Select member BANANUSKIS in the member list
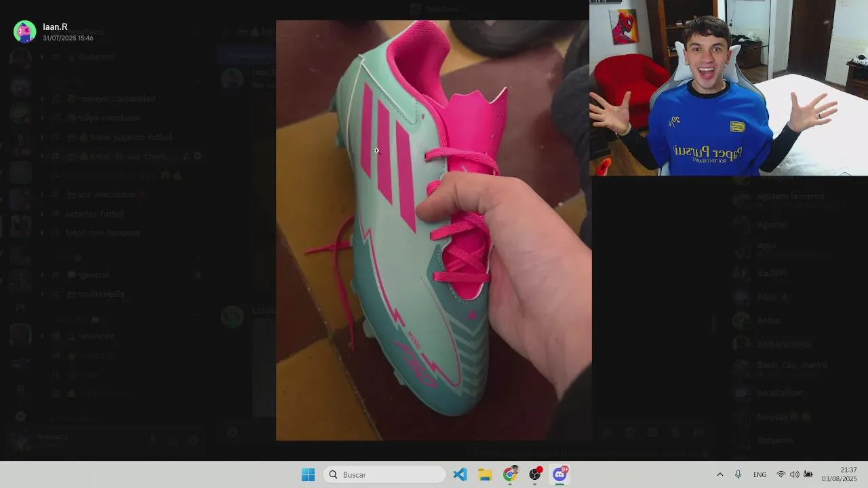The height and width of the screenshot is (488, 868). point(784,344)
